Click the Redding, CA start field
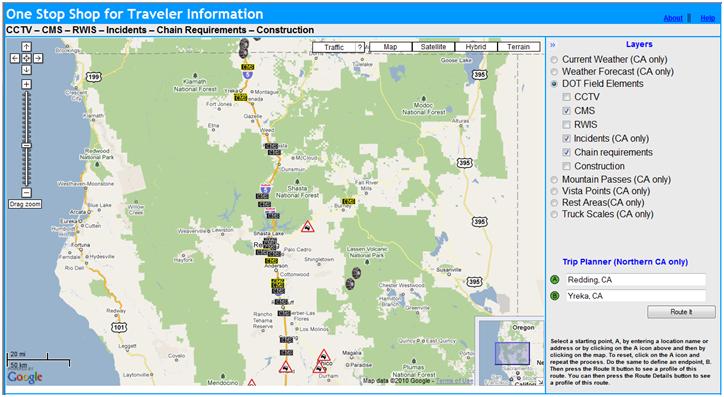 coord(636,280)
